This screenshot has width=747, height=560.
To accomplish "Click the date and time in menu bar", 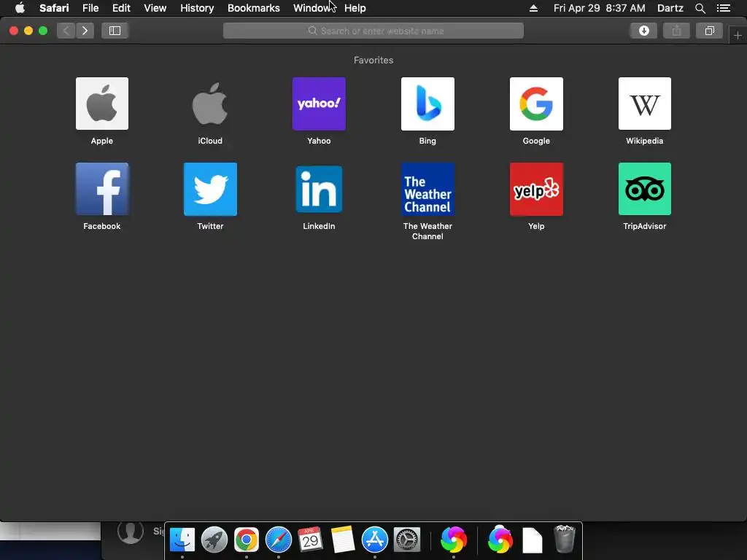I will click(x=600, y=8).
